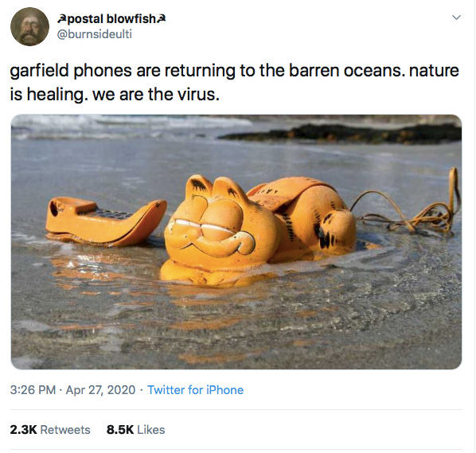476x453 pixels.
Task: Click Garfield's striped hind leg in photo
Action: tap(334, 232)
